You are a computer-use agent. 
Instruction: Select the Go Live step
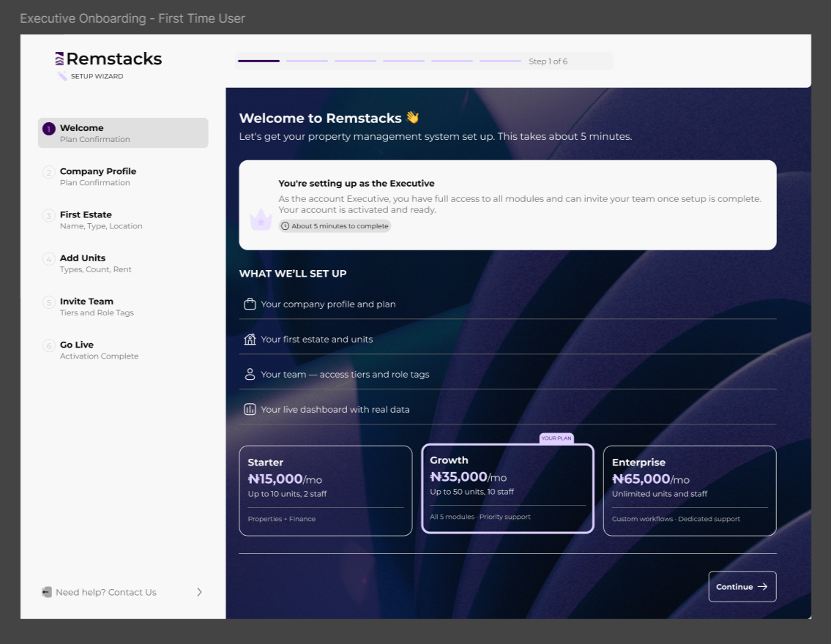tap(123, 350)
